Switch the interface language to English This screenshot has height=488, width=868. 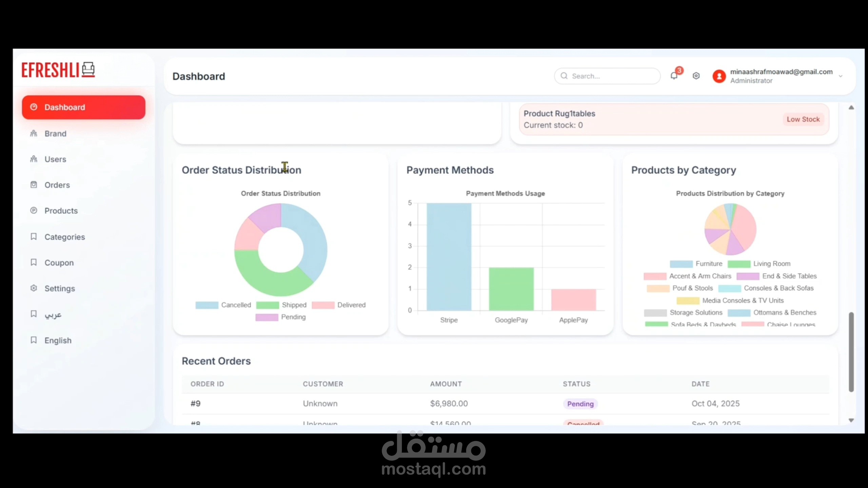click(x=58, y=340)
